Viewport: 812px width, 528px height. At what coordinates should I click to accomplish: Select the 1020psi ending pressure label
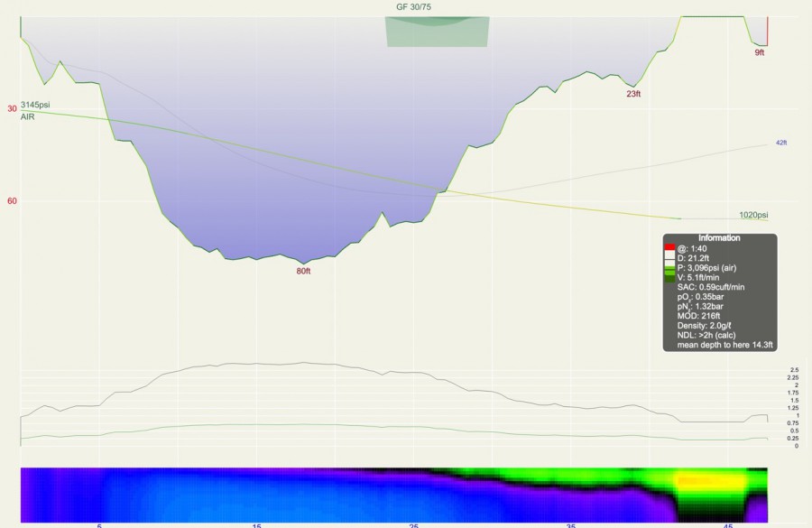[753, 215]
